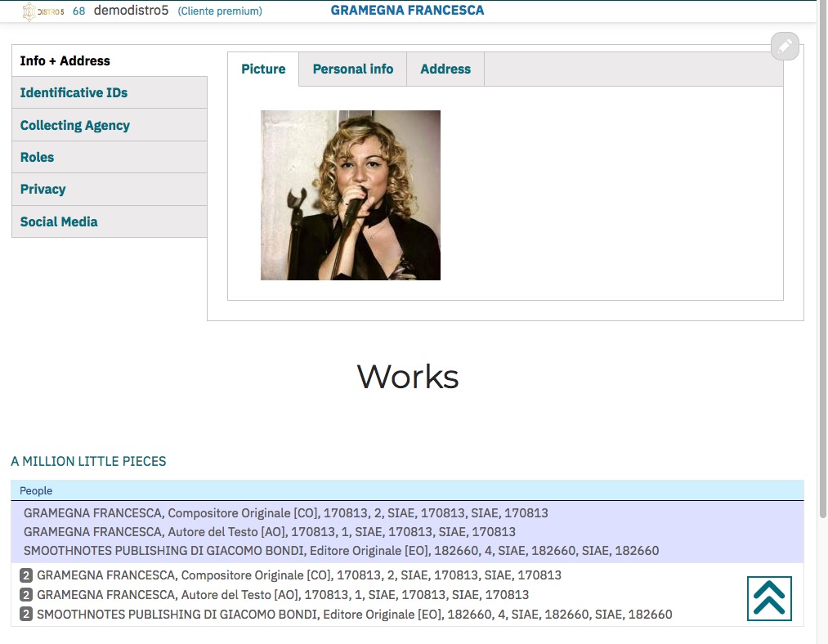Open Collecting Agency section
Screen dimensions: 828x644
[x=110, y=125]
